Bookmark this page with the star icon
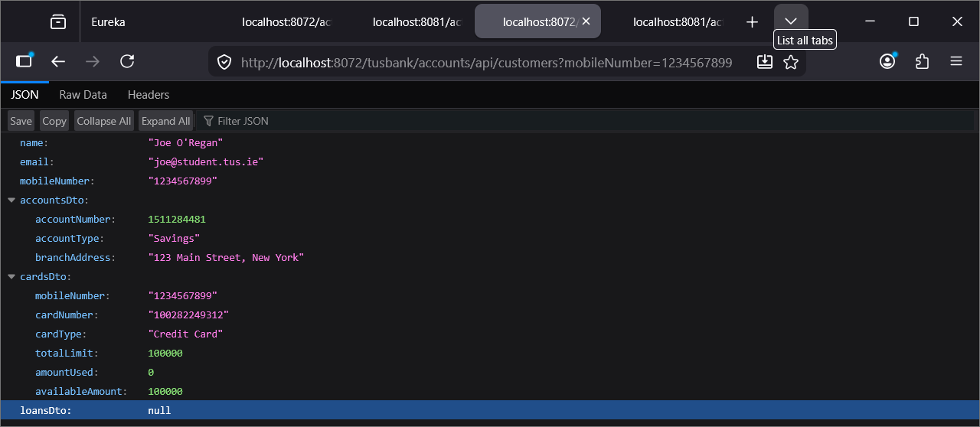The height and width of the screenshot is (427, 980). 791,62
